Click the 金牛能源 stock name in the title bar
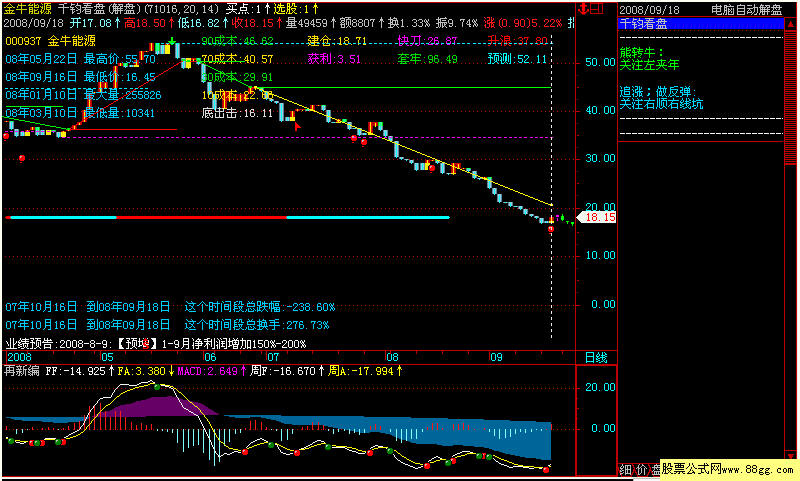Viewport: 800px width, 481px height. [28, 9]
